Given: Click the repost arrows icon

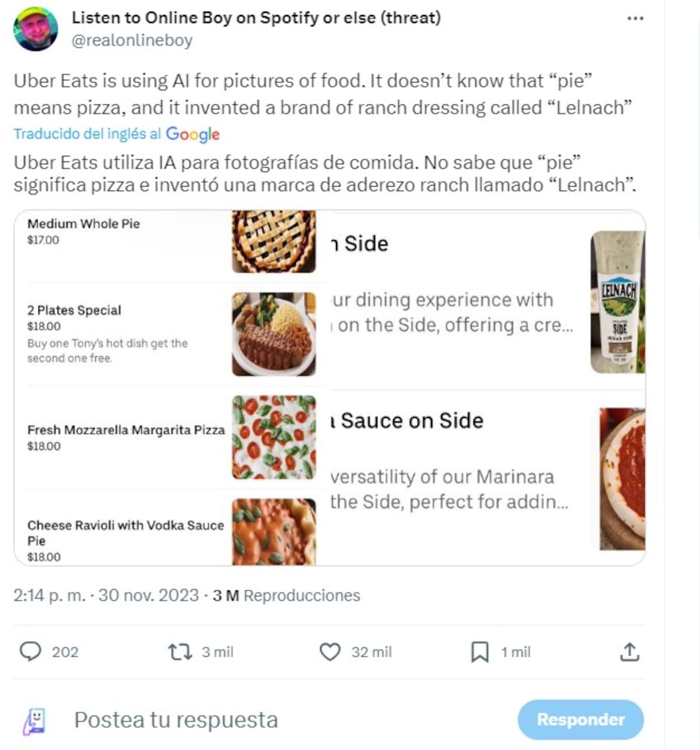Looking at the screenshot, I should (180, 651).
